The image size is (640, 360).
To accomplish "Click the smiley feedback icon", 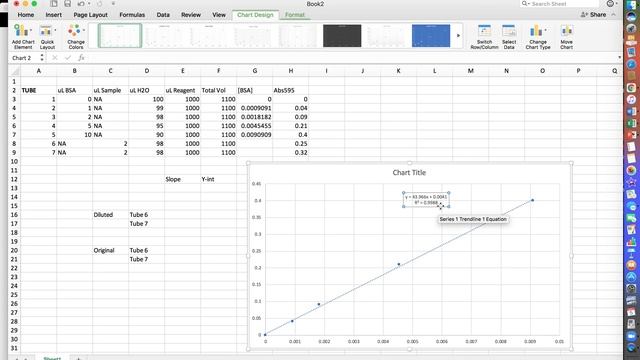I will [610, 4].
